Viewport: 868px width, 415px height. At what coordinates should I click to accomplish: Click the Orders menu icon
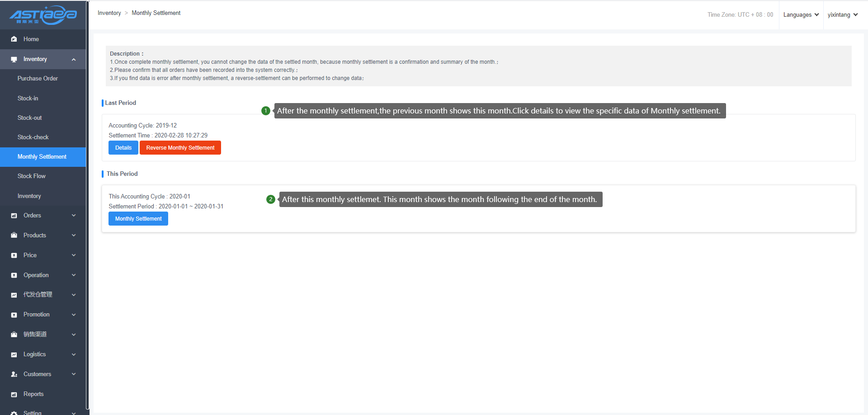(x=14, y=216)
